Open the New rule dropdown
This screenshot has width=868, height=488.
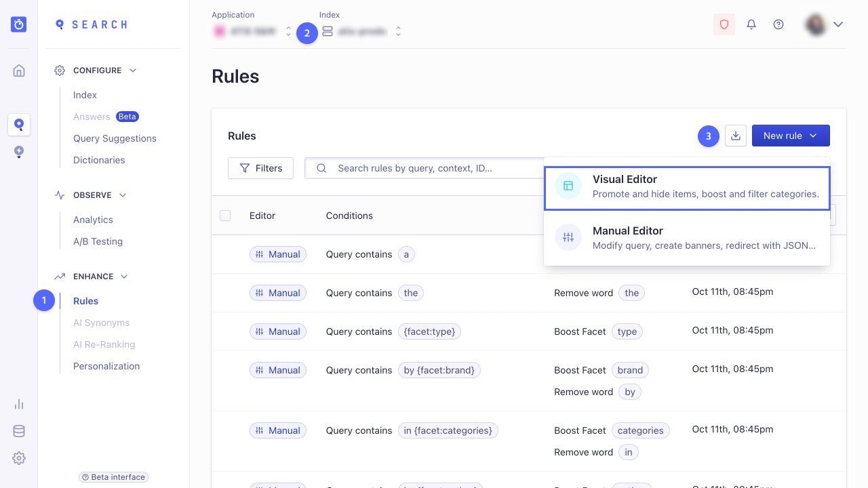[x=790, y=136]
